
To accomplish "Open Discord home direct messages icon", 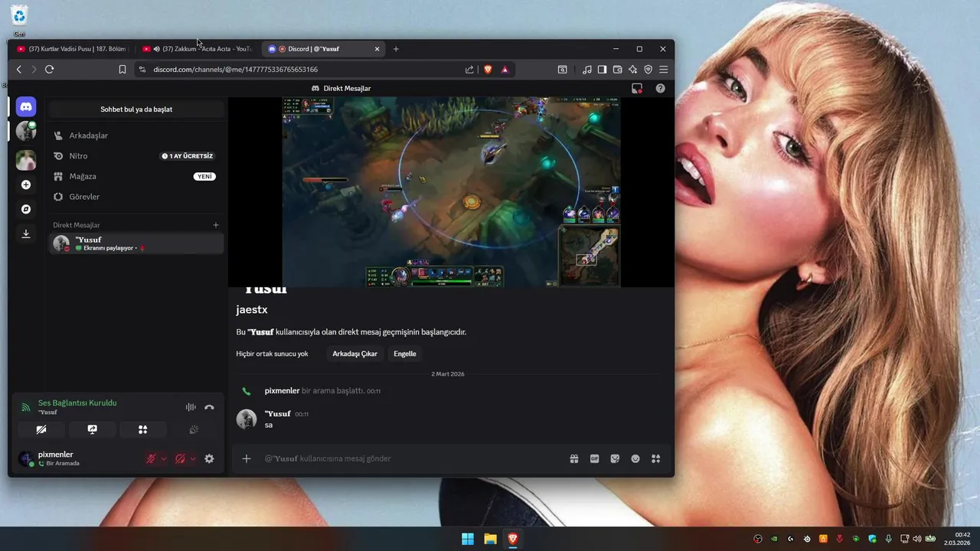I will [x=26, y=106].
